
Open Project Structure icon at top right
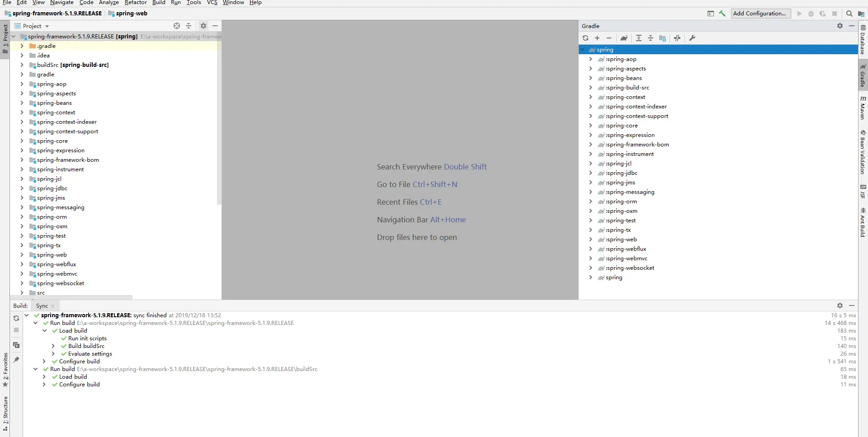[861, 14]
